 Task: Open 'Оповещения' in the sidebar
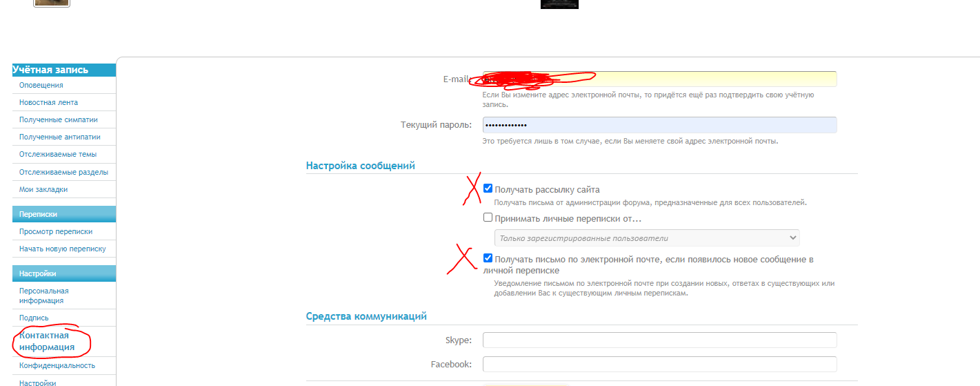[x=41, y=85]
